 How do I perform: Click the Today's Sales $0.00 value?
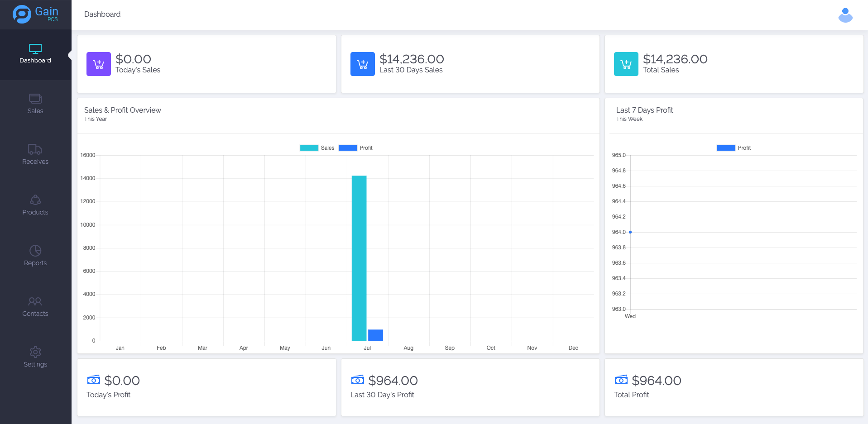coord(133,59)
